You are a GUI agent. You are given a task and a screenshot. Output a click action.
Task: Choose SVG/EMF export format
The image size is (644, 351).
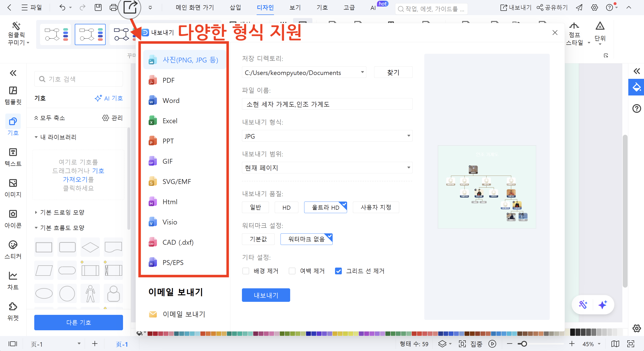pyautogui.click(x=176, y=181)
